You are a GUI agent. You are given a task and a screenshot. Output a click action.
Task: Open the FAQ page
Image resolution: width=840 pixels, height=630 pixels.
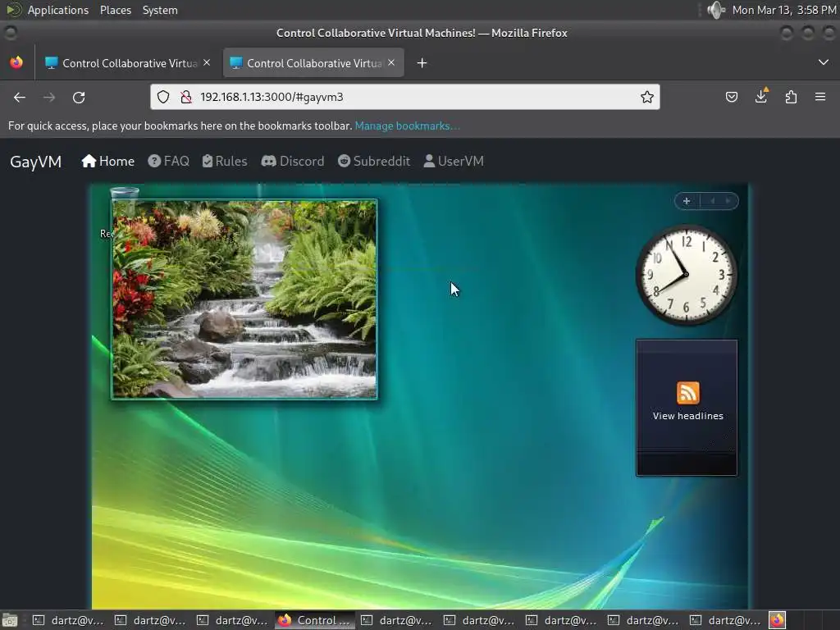[x=169, y=162]
